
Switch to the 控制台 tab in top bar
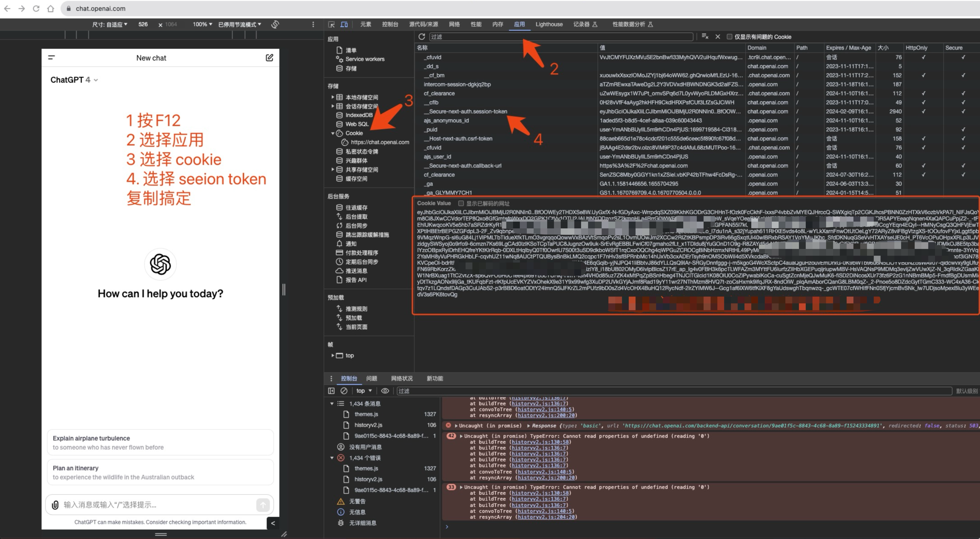[x=390, y=24]
